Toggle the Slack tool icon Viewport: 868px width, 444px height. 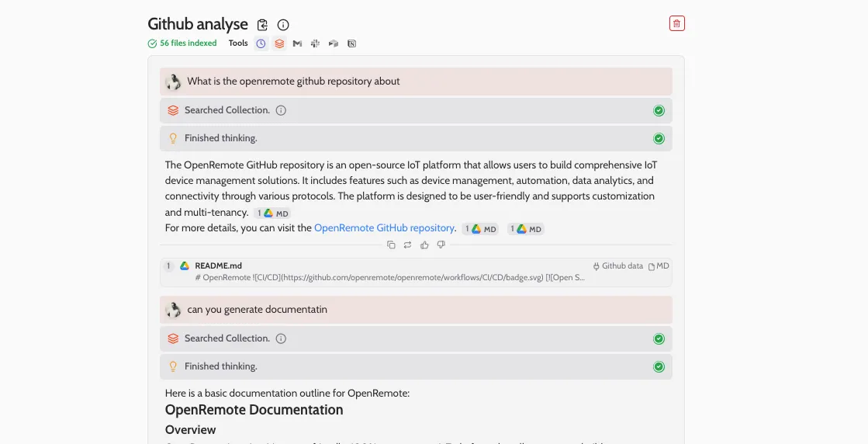[315, 43]
